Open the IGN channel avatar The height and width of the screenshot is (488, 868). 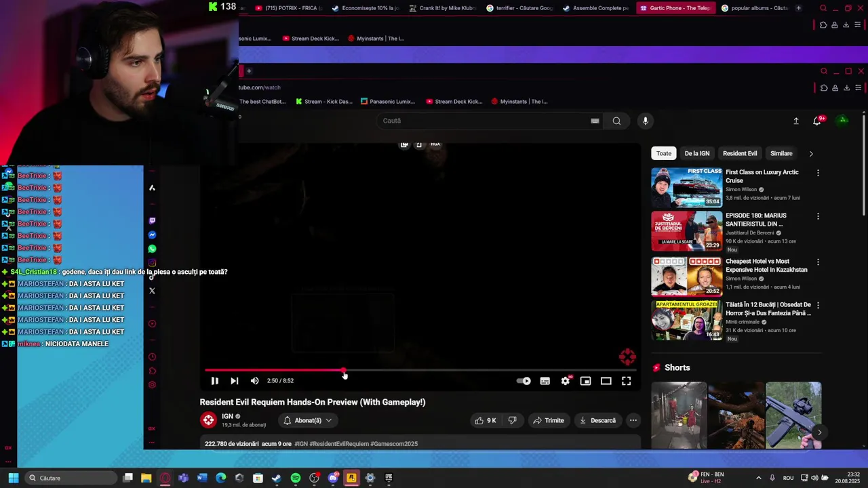(208, 420)
